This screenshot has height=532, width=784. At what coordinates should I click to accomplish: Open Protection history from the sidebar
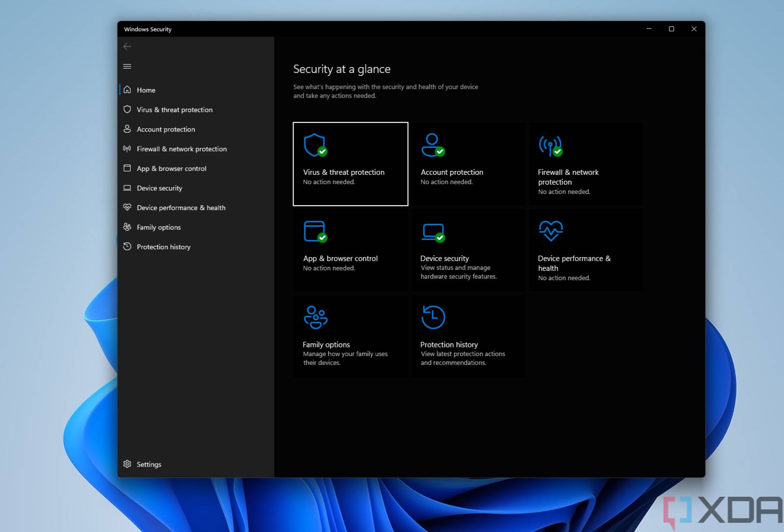pos(164,247)
